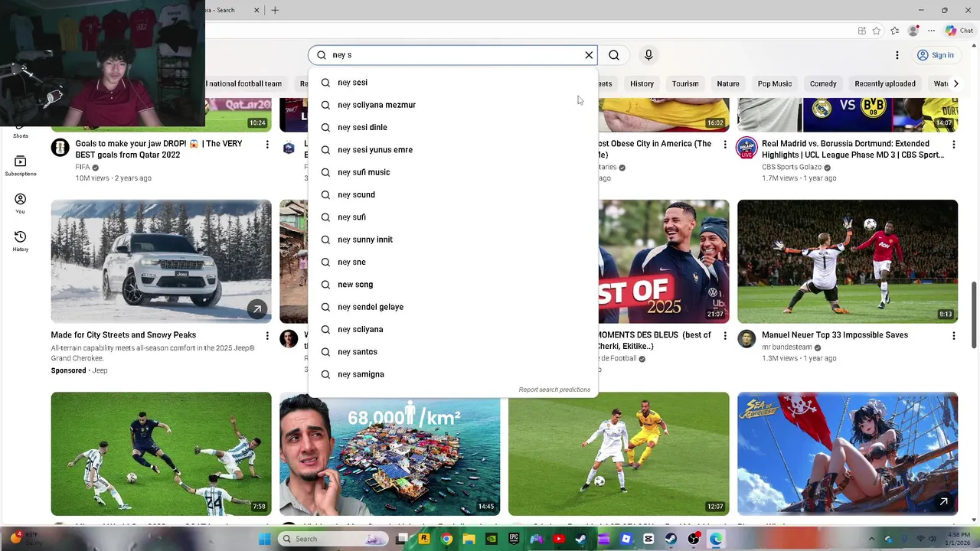Choose the 'ney sesi yunus emre' suggestion
The image size is (980, 551).
[x=452, y=150]
